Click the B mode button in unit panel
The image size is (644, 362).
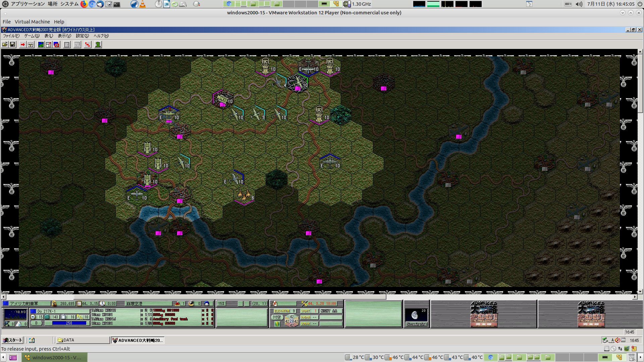pyautogui.click(x=36, y=323)
